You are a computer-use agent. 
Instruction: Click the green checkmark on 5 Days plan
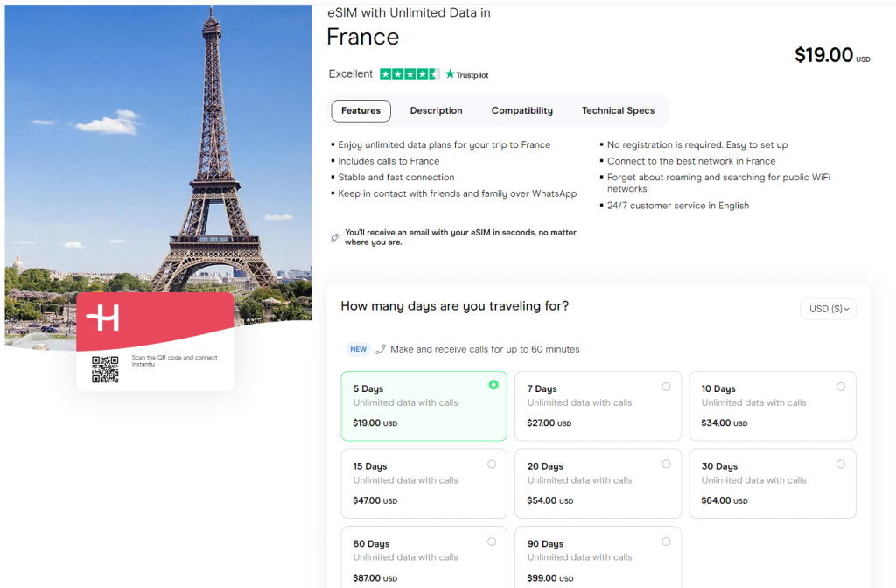click(x=493, y=385)
